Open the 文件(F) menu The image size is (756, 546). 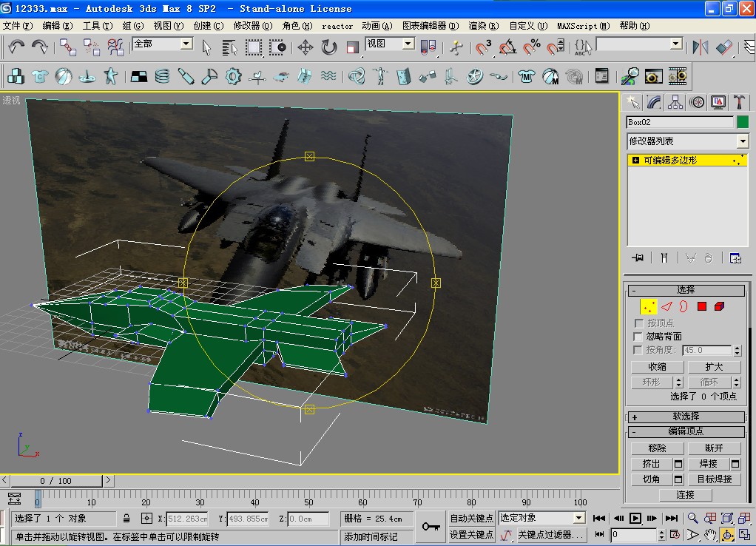(17, 26)
